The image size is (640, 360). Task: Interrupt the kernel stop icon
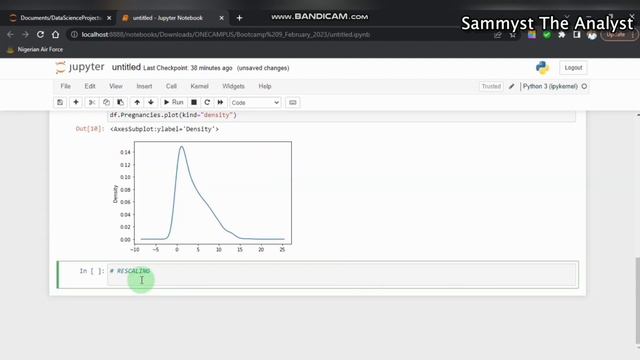pyautogui.click(x=194, y=102)
